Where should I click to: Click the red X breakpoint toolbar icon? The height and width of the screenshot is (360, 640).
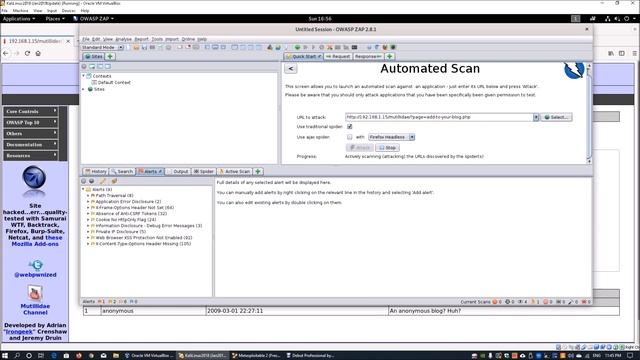tap(329, 47)
